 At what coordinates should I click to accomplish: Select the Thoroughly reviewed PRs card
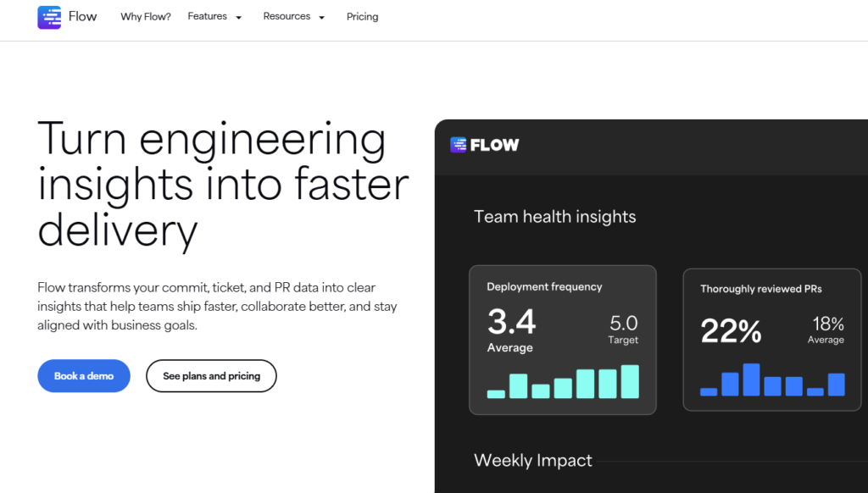(x=771, y=340)
